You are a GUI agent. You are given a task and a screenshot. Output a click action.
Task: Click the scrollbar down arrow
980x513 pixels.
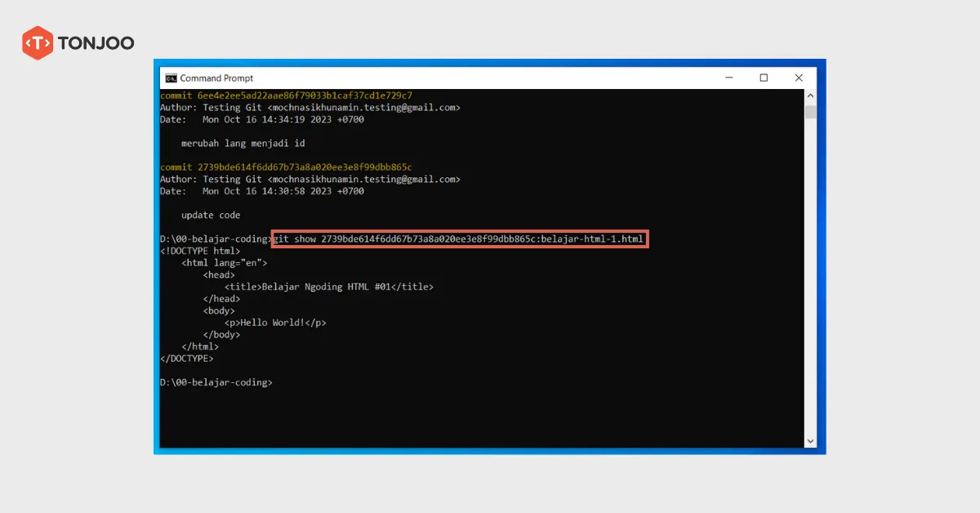pos(810,441)
